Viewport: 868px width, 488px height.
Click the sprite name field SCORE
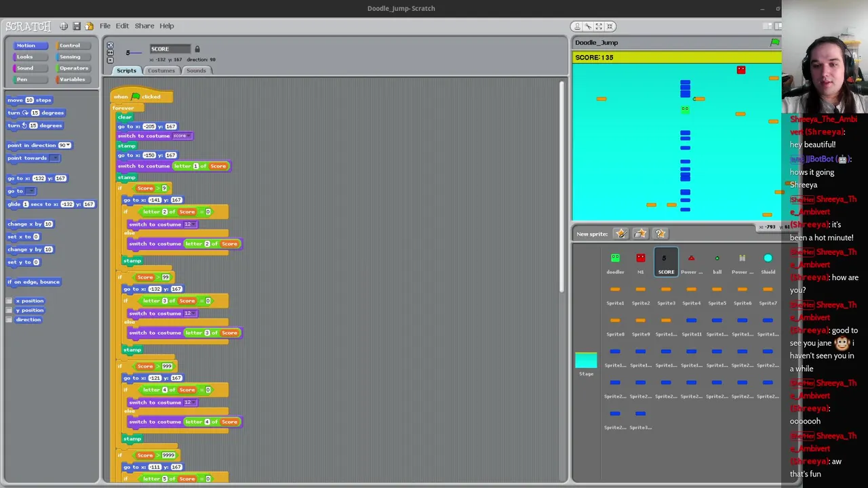(x=170, y=49)
